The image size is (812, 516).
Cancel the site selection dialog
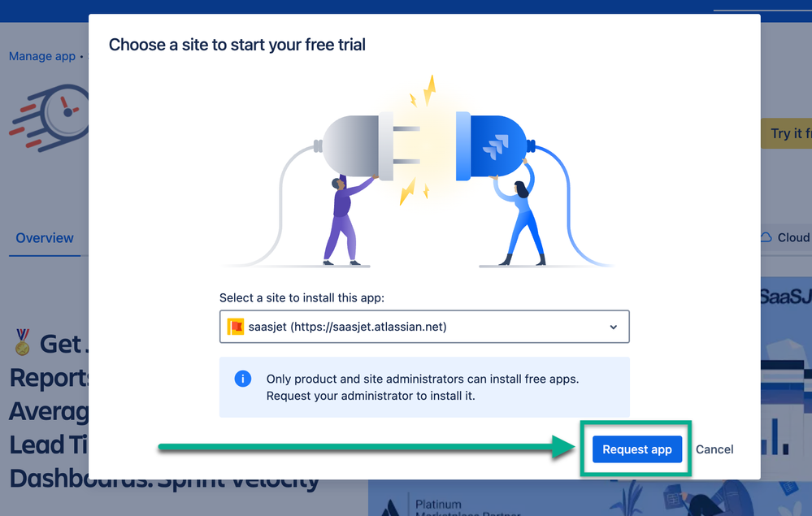pyautogui.click(x=714, y=449)
